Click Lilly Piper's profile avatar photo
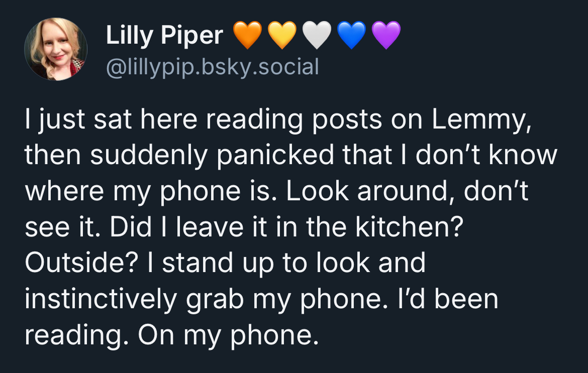This screenshot has width=588, height=373. click(x=56, y=49)
